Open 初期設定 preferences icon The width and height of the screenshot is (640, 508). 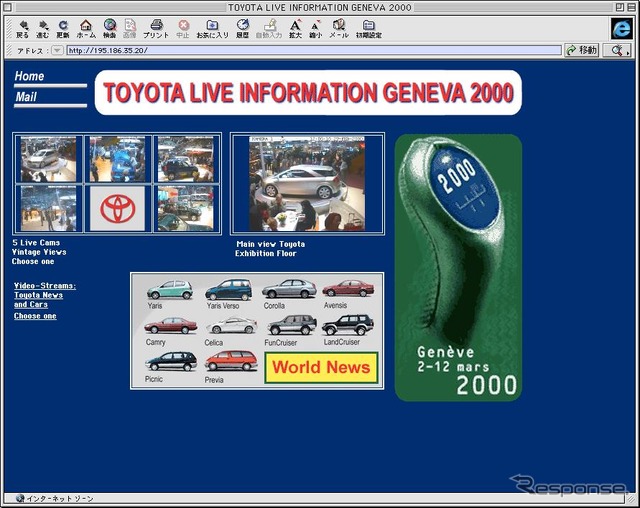click(369, 29)
